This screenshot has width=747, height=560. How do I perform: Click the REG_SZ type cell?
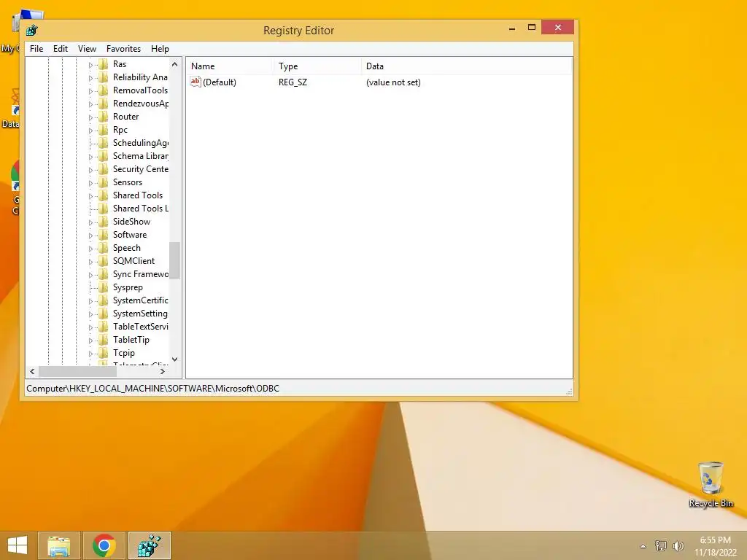click(x=293, y=82)
